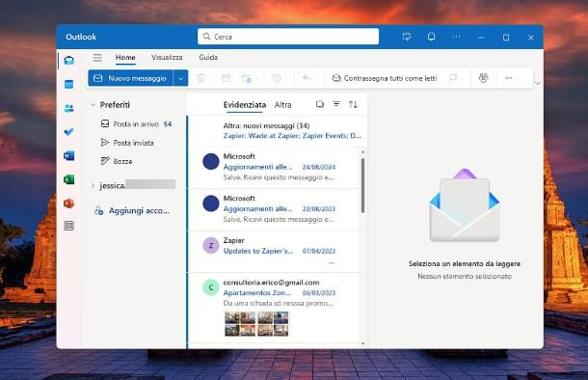Expand the ribbon with the chevron

tap(537, 83)
